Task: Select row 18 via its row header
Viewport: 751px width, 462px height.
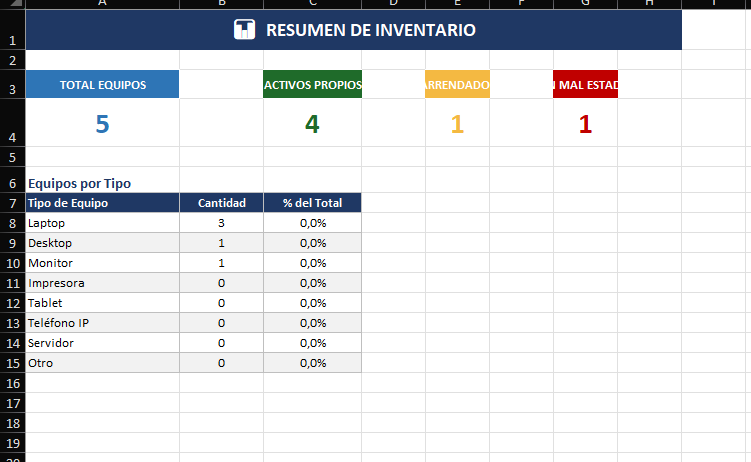Action: pos(12,423)
